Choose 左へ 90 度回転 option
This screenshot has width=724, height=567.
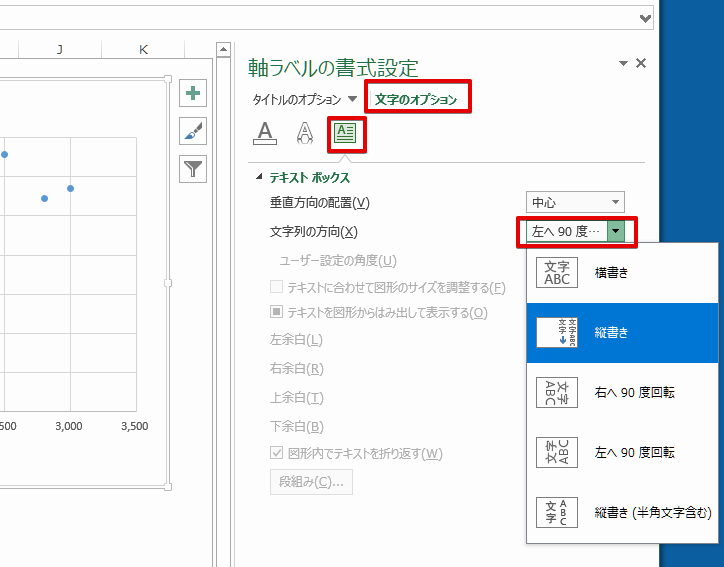pyautogui.click(x=622, y=452)
